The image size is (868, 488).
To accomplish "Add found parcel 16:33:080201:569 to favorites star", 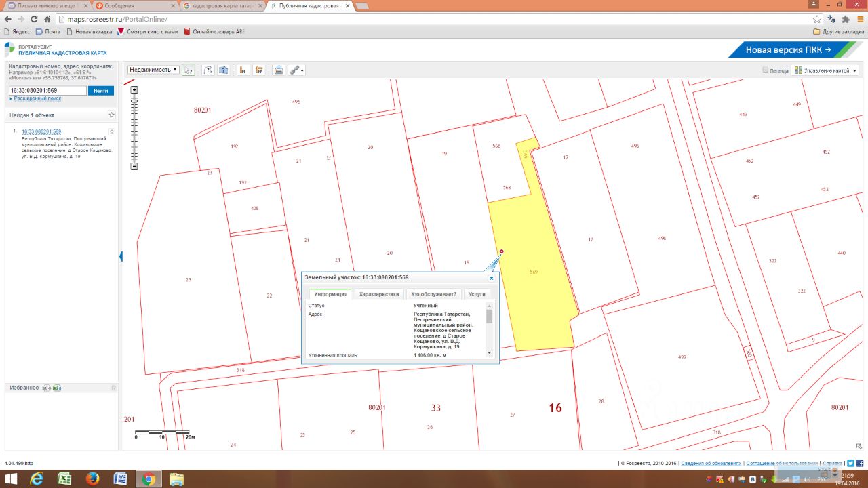I will [x=112, y=131].
